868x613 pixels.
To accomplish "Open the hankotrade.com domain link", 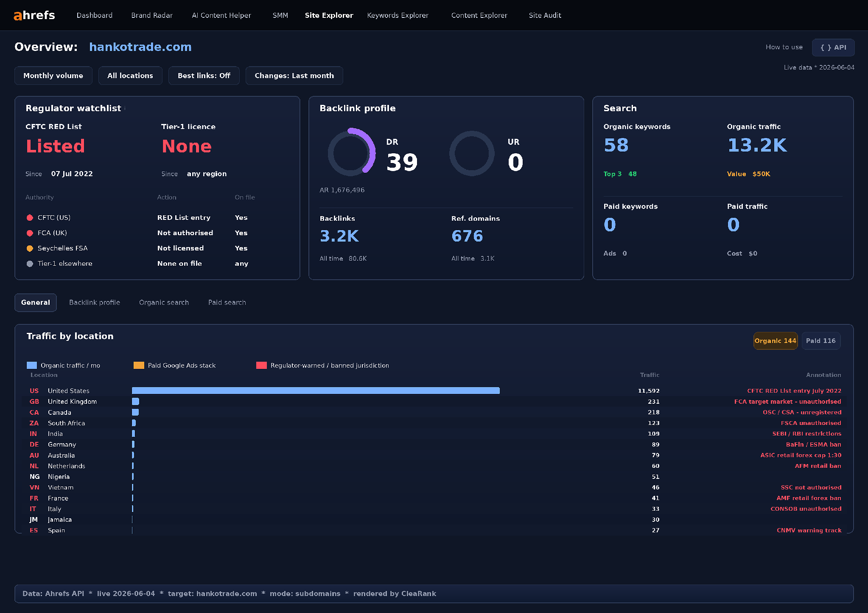I will pyautogui.click(x=140, y=47).
